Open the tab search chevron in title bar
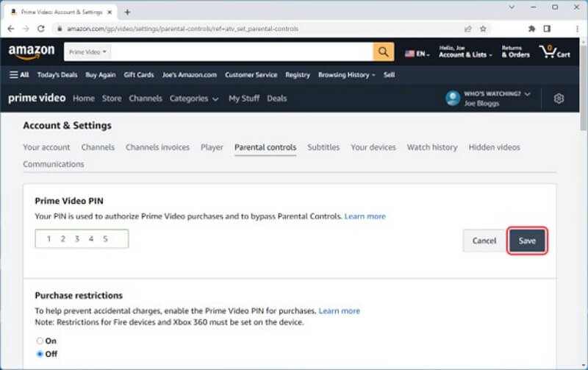Image resolution: width=588 pixels, height=370 pixels. 512,7
